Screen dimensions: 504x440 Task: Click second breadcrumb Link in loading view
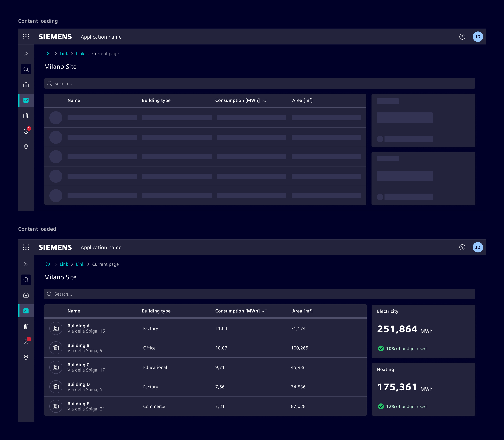tap(80, 54)
